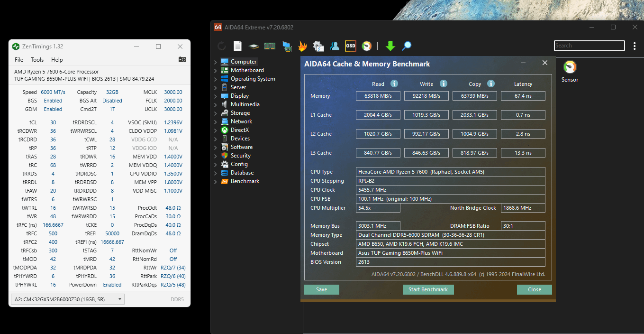Image resolution: width=644 pixels, height=334 pixels.
Task: Click the PowerDown Enabled value in ZenTimings
Action: coord(112,285)
